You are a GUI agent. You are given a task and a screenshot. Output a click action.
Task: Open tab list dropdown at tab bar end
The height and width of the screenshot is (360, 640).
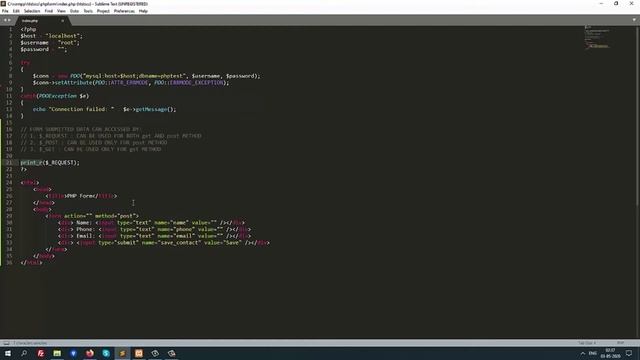(634, 20)
